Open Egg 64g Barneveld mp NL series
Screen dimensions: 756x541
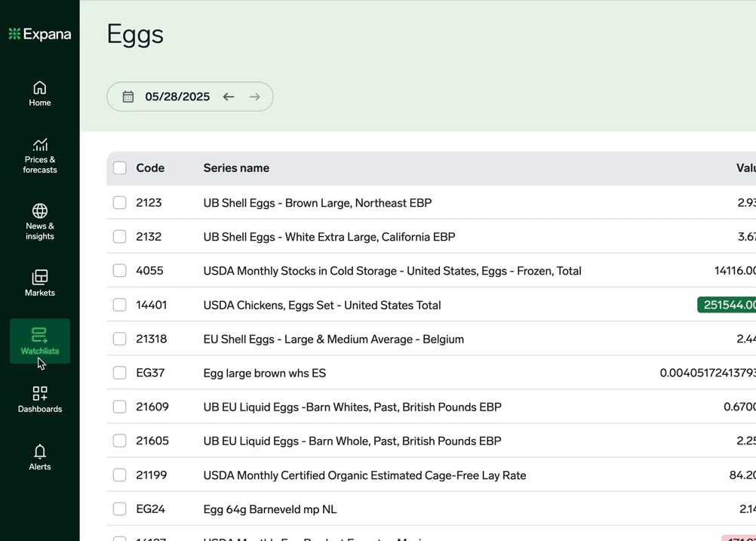click(x=270, y=509)
